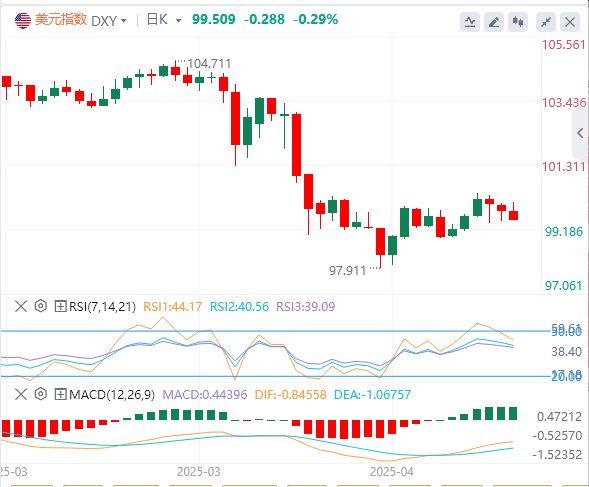Screen dimensions: 589x487
Task: Remove the MACD indicator with its X
Action: [x=21, y=395]
